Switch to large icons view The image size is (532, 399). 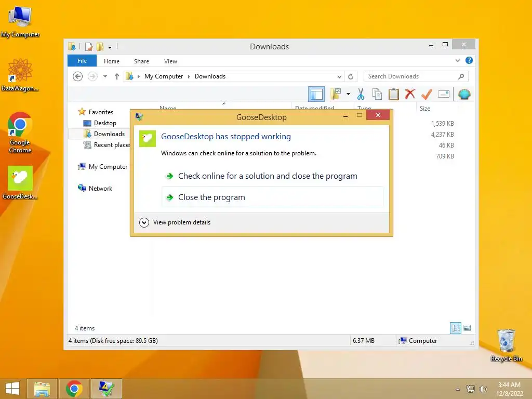pyautogui.click(x=467, y=328)
